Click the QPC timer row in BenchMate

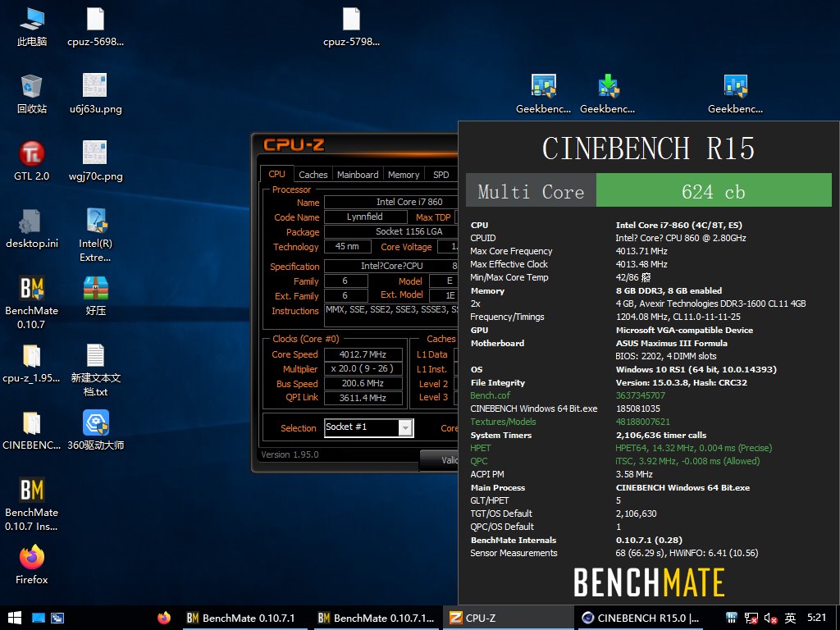tap(614, 461)
